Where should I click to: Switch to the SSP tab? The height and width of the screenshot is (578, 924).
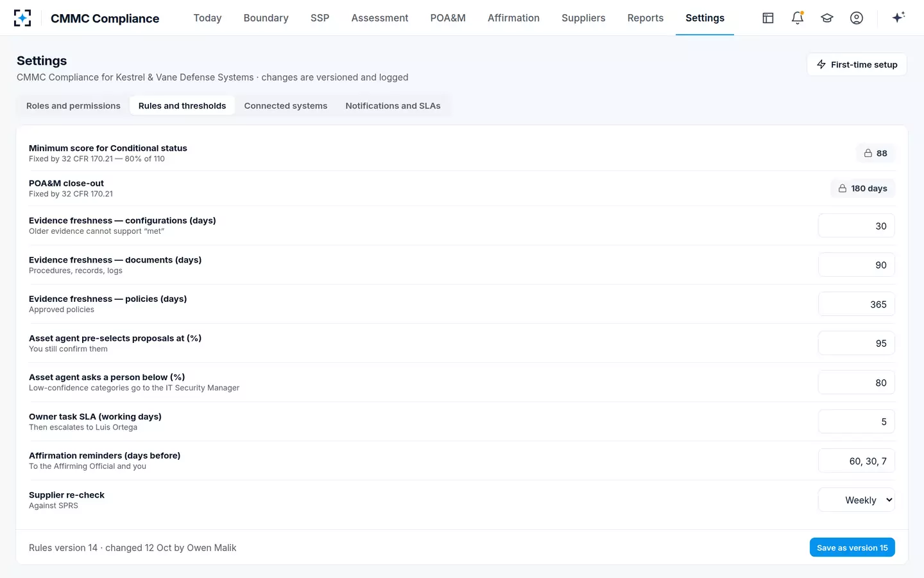pyautogui.click(x=320, y=18)
